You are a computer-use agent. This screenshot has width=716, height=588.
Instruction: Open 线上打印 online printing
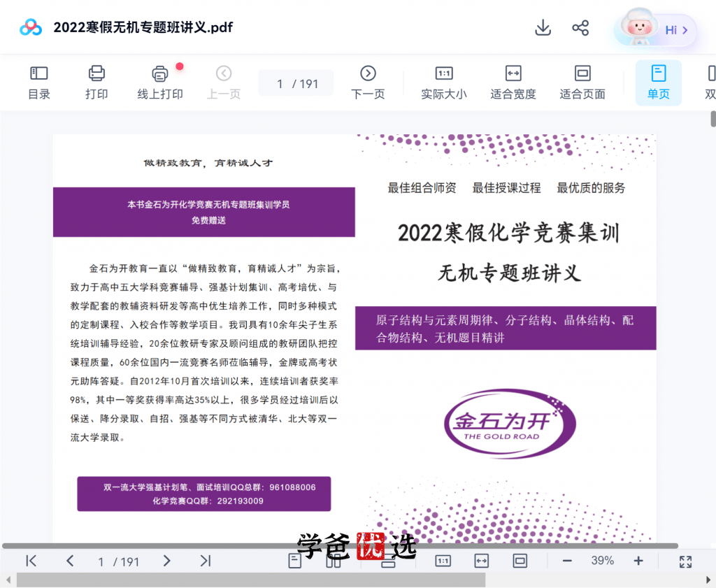(160, 83)
